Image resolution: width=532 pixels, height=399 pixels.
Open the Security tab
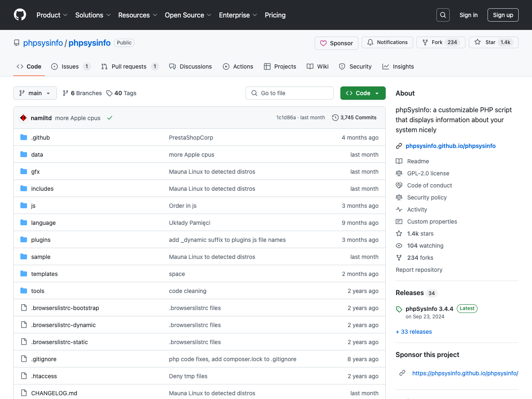coord(355,66)
